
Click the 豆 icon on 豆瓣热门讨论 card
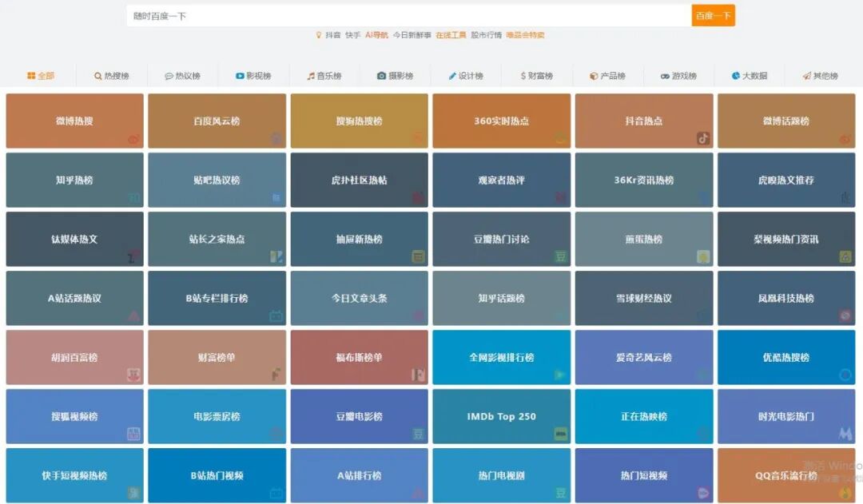point(561,256)
